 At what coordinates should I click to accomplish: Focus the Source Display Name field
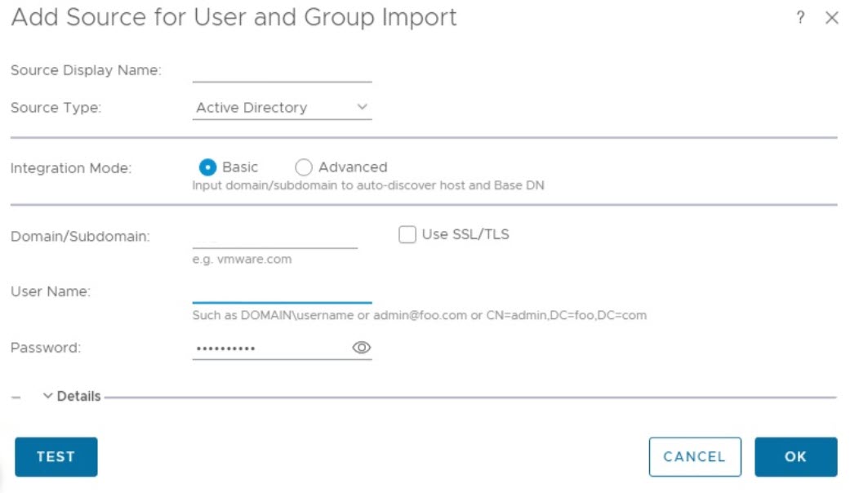pyautogui.click(x=282, y=71)
